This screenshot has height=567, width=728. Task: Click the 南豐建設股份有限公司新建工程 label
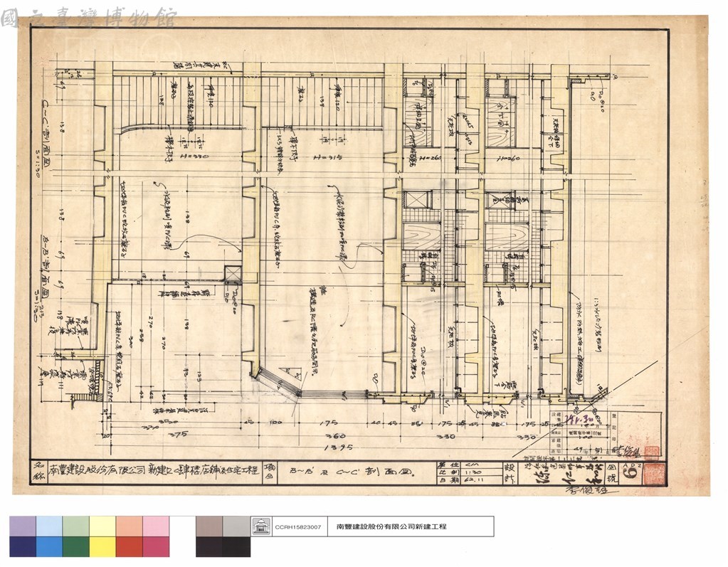(x=391, y=526)
